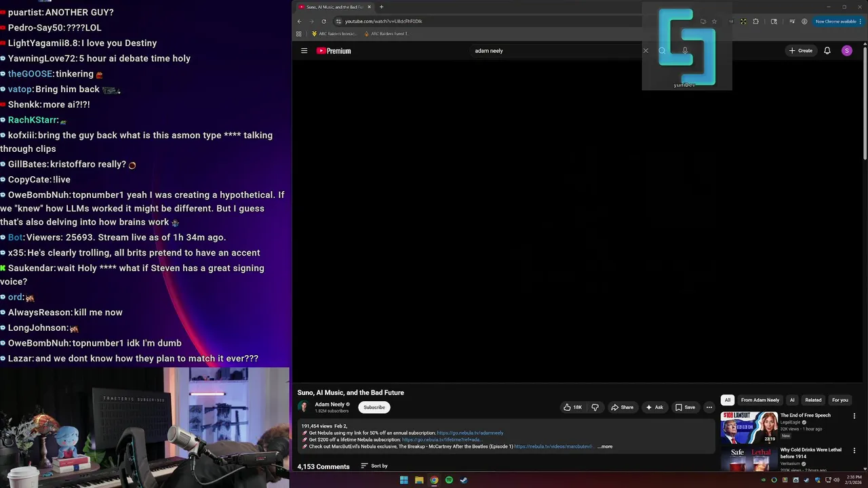Open Why Cold Drinks Were Lethal thumbnail
The width and height of the screenshot is (868, 488).
coord(749,459)
